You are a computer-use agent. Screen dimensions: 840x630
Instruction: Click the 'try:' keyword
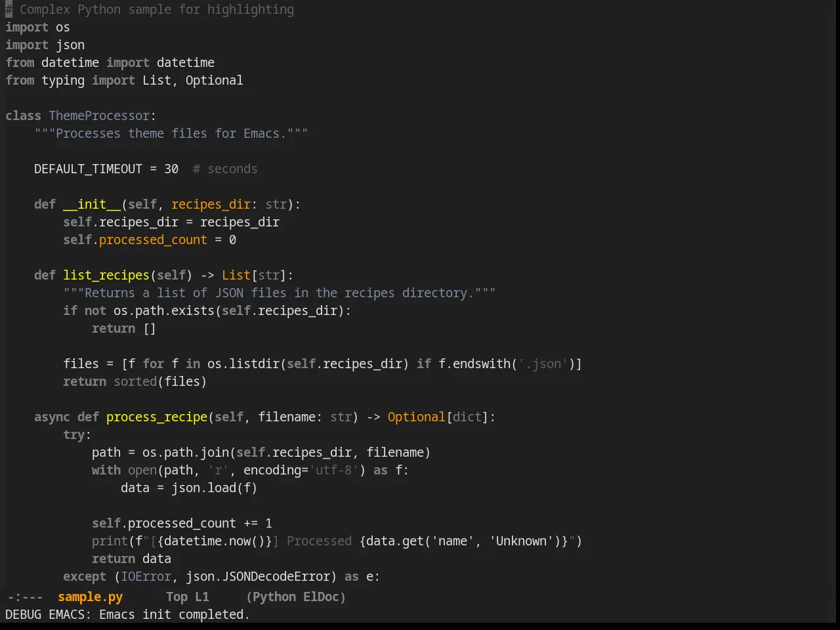click(x=77, y=434)
